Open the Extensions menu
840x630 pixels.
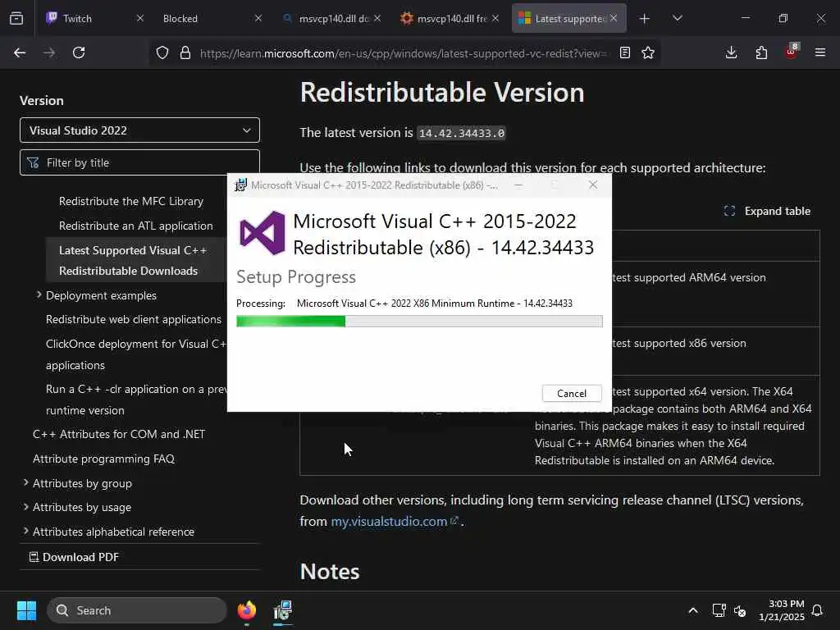click(x=761, y=52)
